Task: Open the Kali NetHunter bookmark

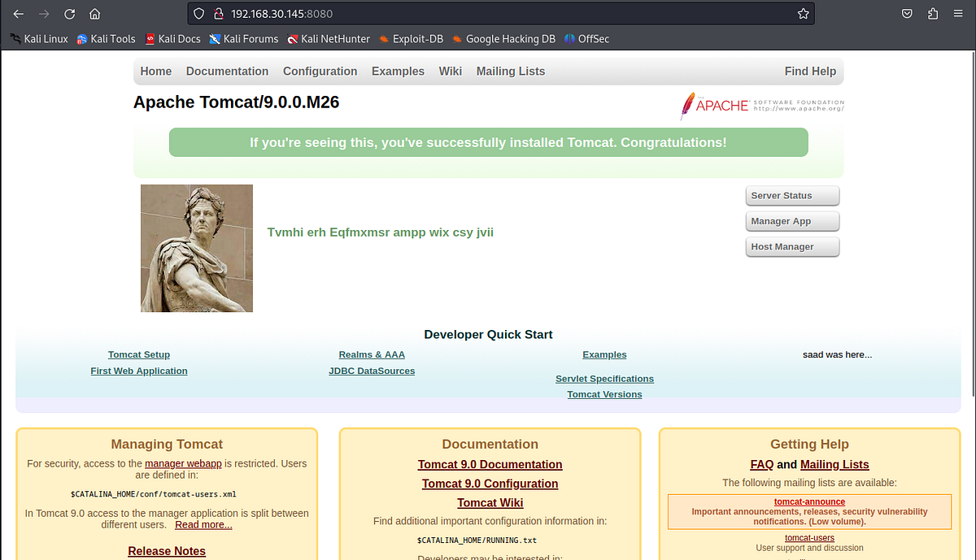Action: (329, 38)
